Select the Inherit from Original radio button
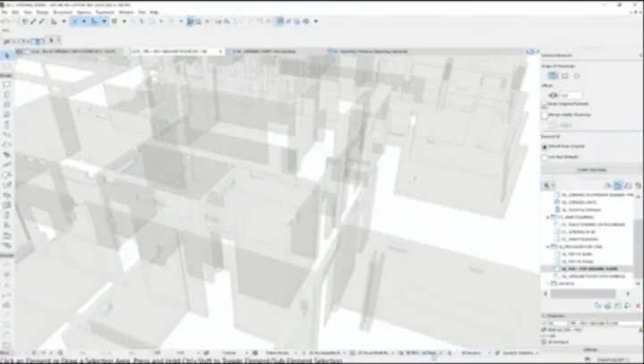This screenshot has width=644, height=364. coord(547,146)
